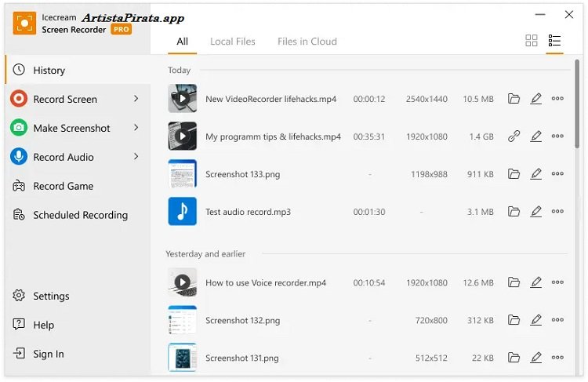Expand Make Screenshot submenu arrow
588x382 pixels.
tap(136, 128)
